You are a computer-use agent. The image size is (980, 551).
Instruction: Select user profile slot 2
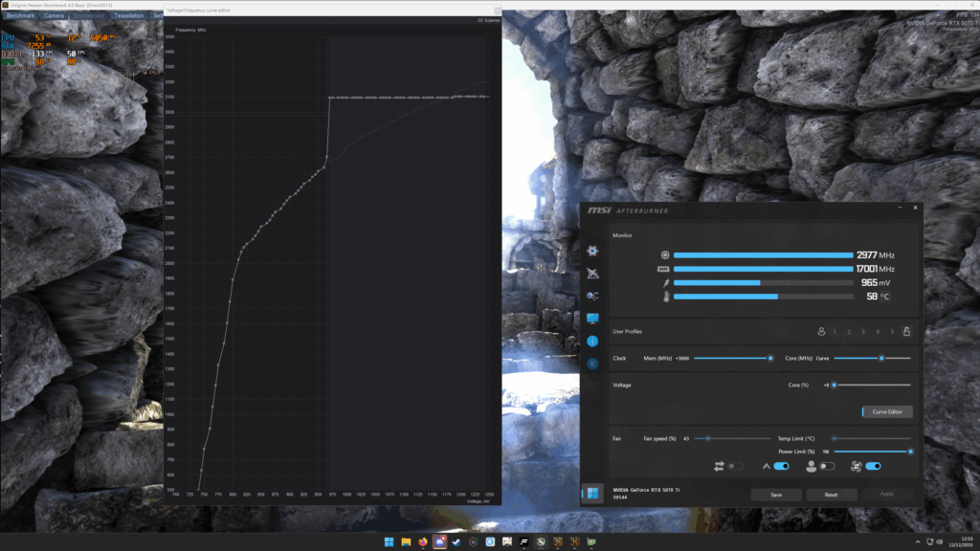849,332
